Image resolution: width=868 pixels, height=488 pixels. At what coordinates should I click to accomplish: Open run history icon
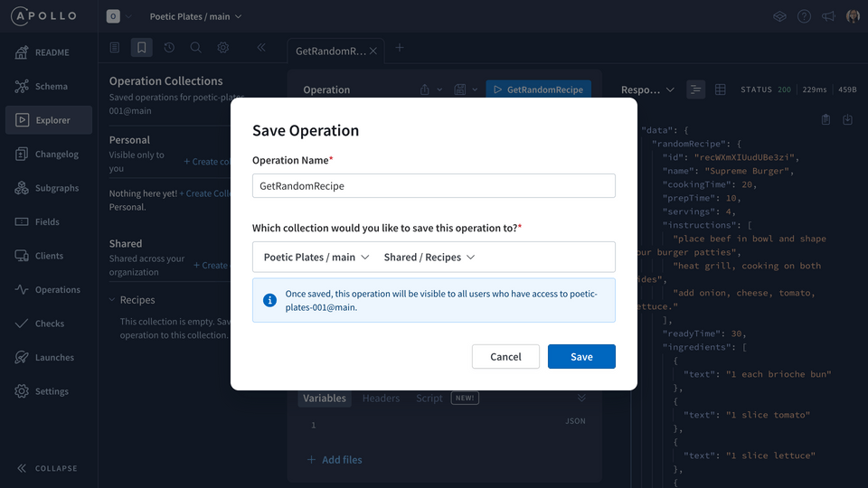(169, 48)
